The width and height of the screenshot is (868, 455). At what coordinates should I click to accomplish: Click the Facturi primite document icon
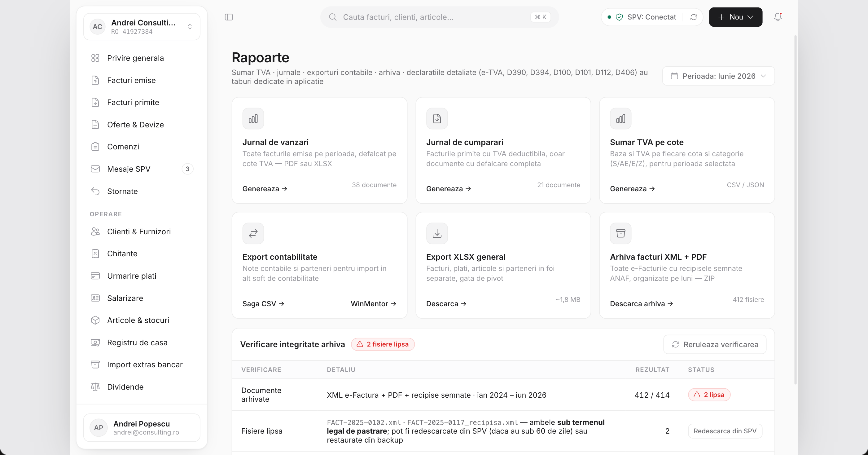pyautogui.click(x=95, y=103)
